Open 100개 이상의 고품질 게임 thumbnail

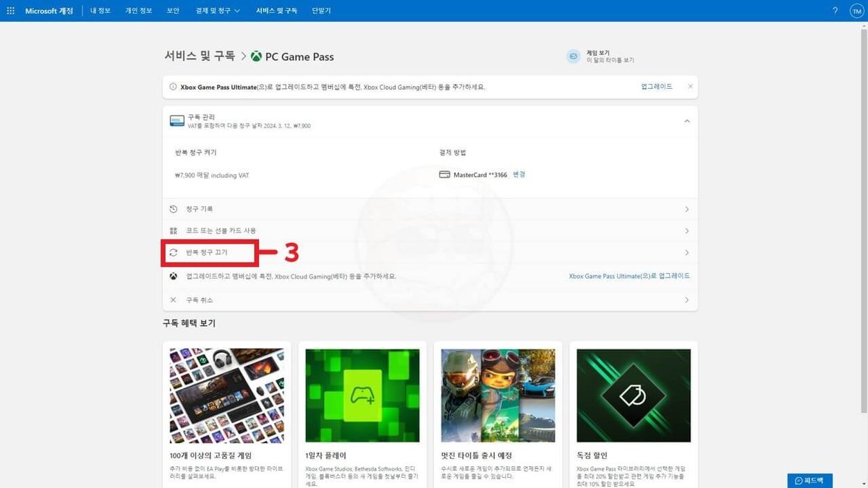[x=226, y=396]
